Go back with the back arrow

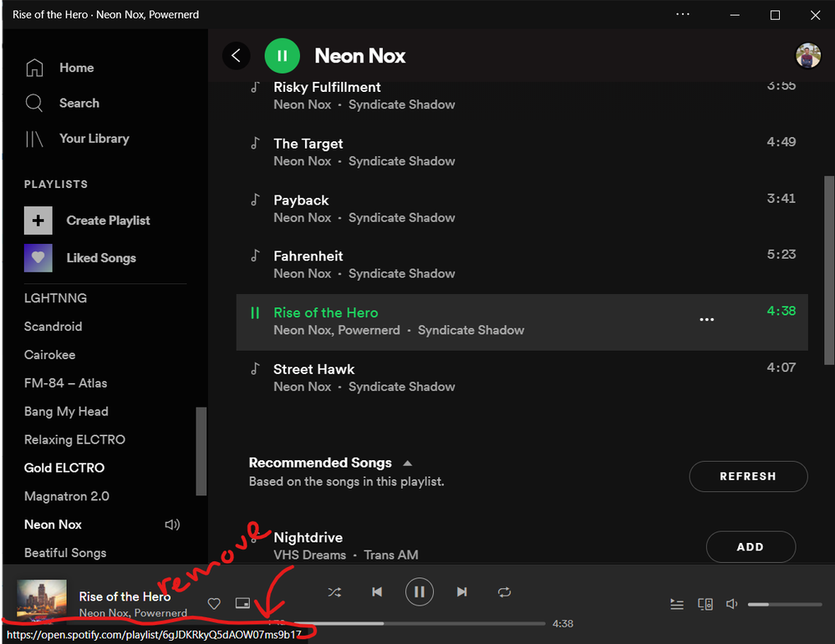(x=236, y=55)
